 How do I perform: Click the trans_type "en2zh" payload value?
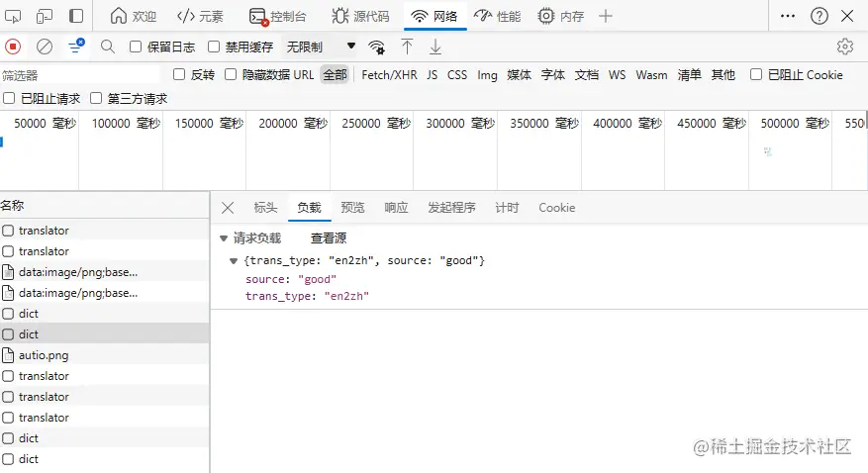[x=346, y=296]
